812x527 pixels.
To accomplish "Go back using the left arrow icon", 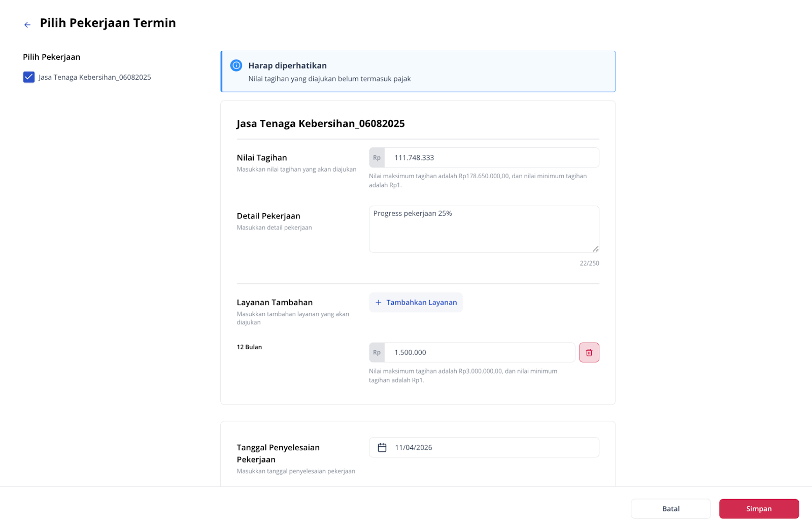I will tap(27, 24).
